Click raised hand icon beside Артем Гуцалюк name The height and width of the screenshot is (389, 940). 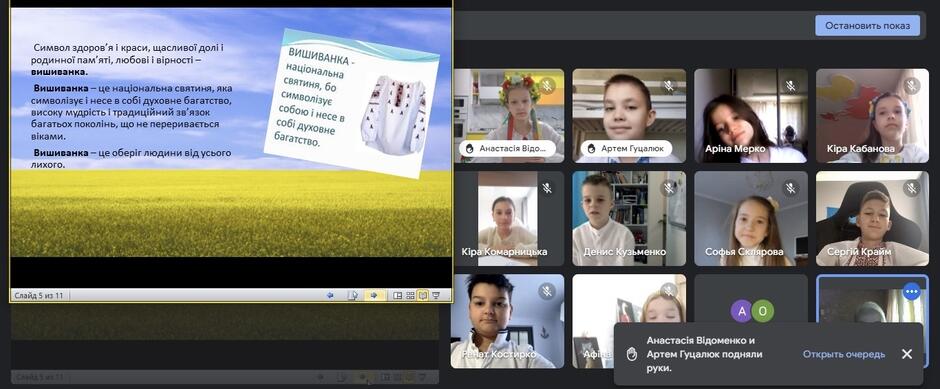(591, 149)
